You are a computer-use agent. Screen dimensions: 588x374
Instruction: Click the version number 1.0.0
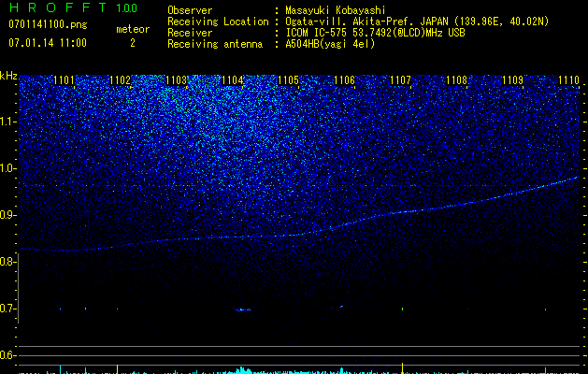[126, 7]
